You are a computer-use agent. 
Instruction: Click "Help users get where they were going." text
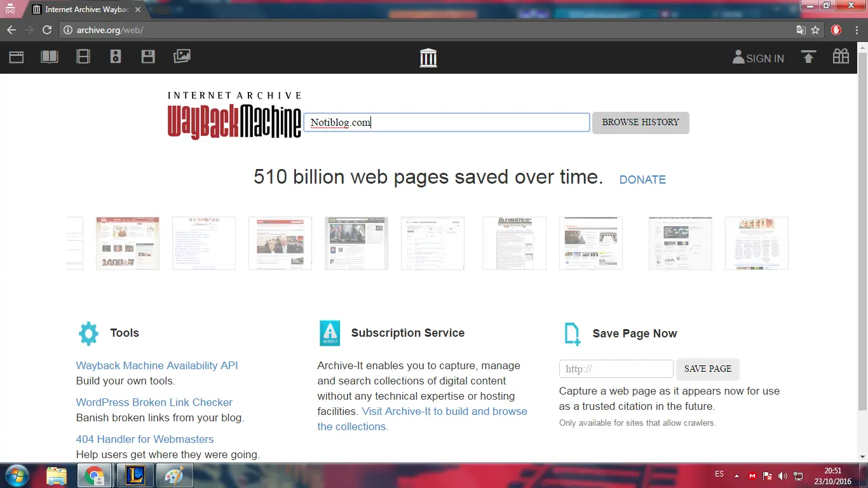(x=168, y=454)
